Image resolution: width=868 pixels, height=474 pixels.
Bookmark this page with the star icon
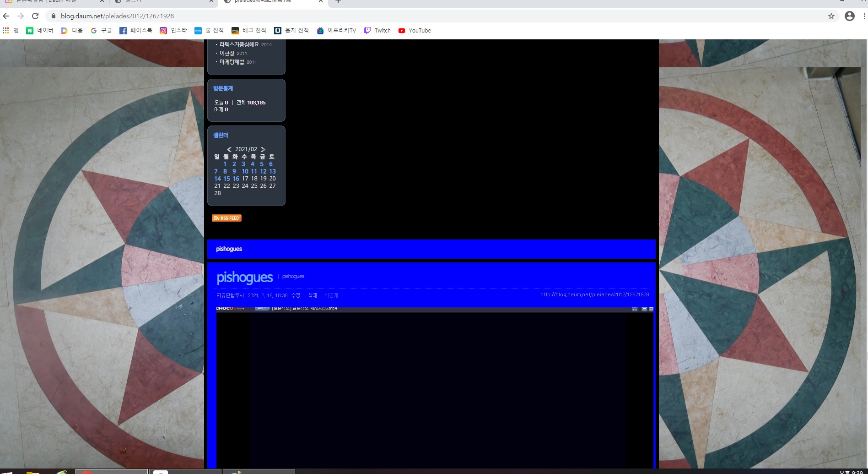click(831, 16)
